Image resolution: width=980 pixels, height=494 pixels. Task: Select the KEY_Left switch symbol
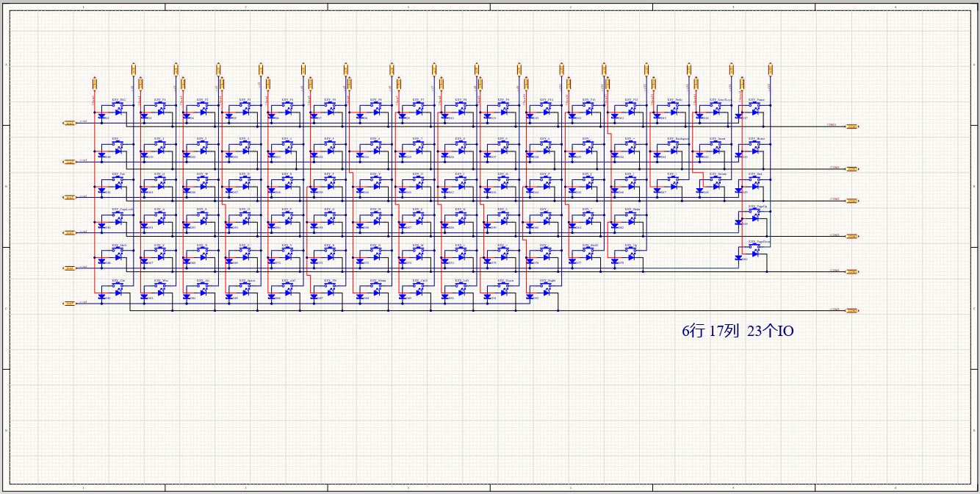pos(461,286)
